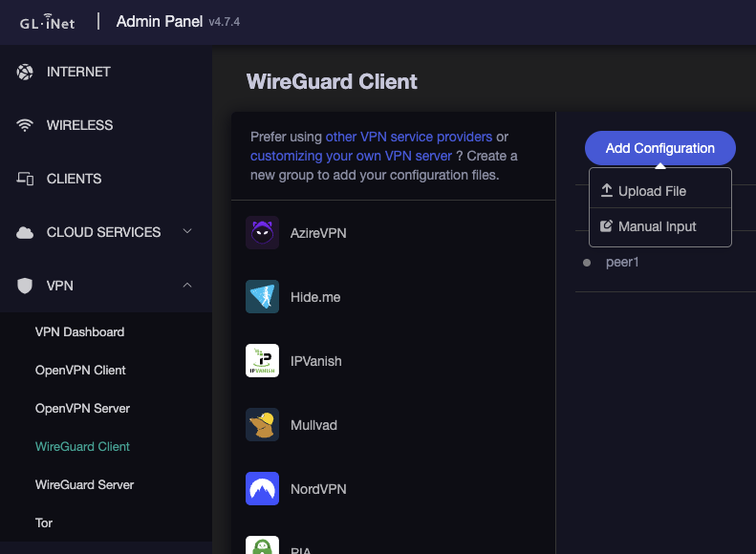Select the Hide.me provider name
The image size is (756, 554).
[x=315, y=297]
